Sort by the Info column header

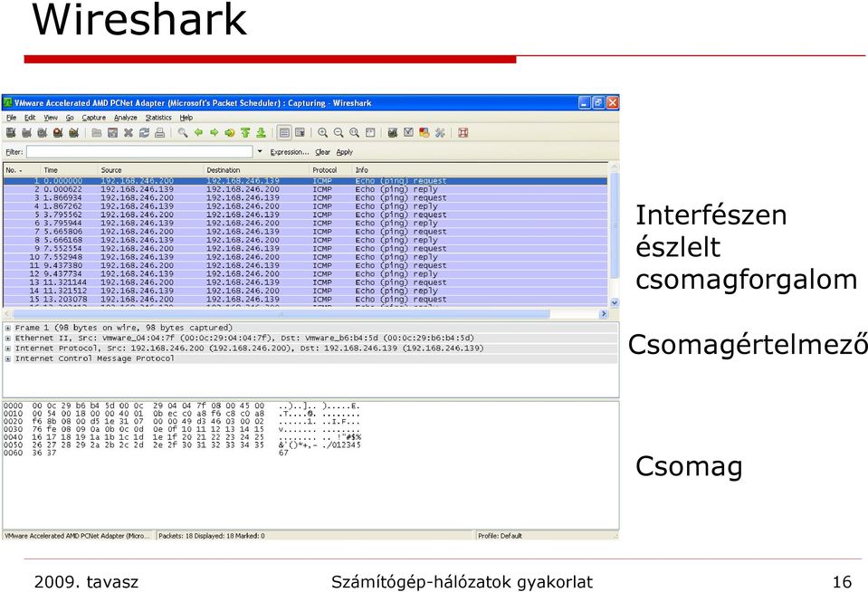[x=480, y=170]
